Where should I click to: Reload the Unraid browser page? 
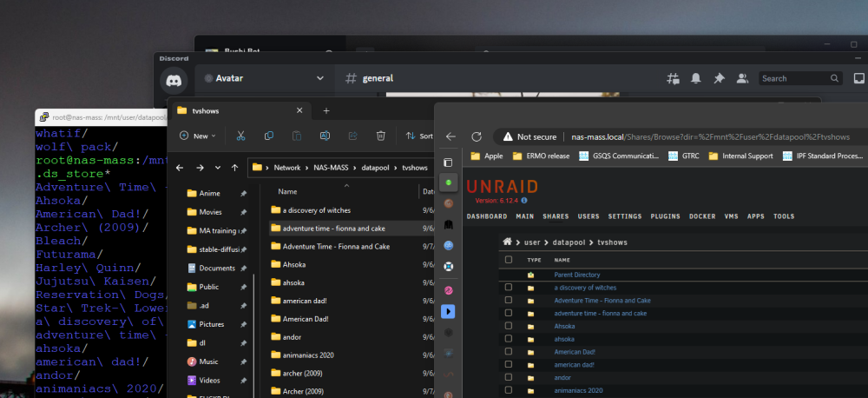(x=476, y=137)
